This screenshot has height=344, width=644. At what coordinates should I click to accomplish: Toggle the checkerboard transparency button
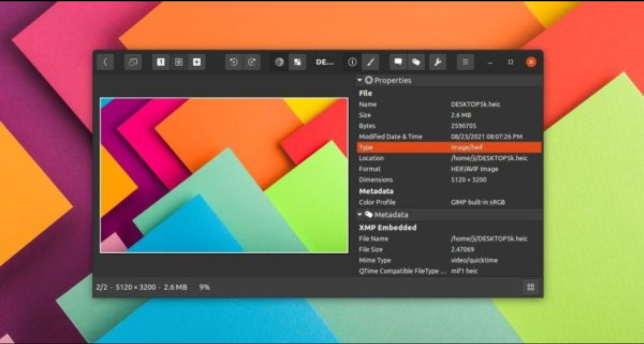pos(297,62)
